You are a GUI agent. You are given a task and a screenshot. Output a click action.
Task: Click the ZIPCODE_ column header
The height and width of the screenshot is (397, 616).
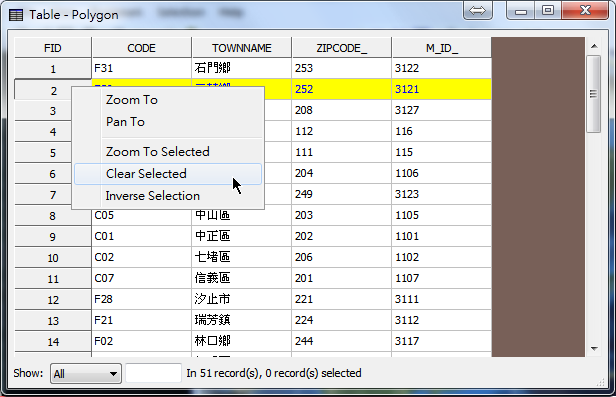click(341, 48)
